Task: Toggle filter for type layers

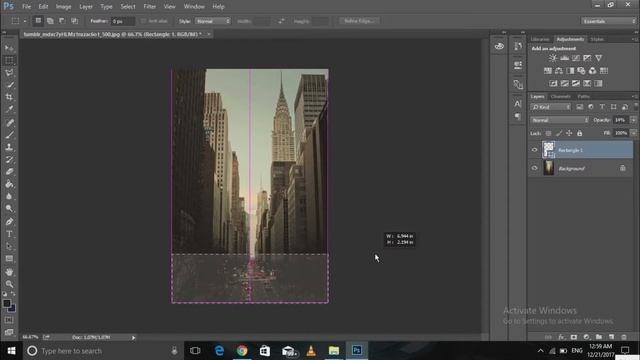Action: [602, 107]
